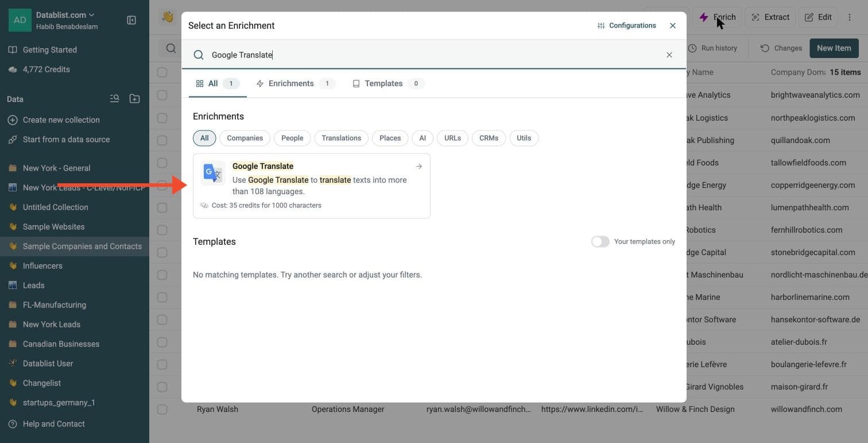Tick the checkbox for Ryan Walsh row
This screenshot has width=868, height=443.
tap(162, 410)
